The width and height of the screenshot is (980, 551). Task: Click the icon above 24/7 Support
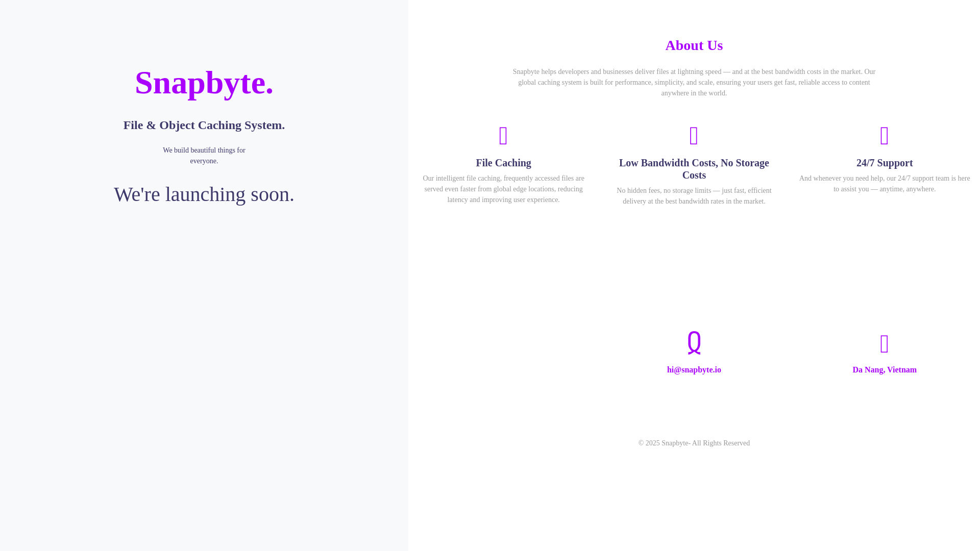point(885,136)
